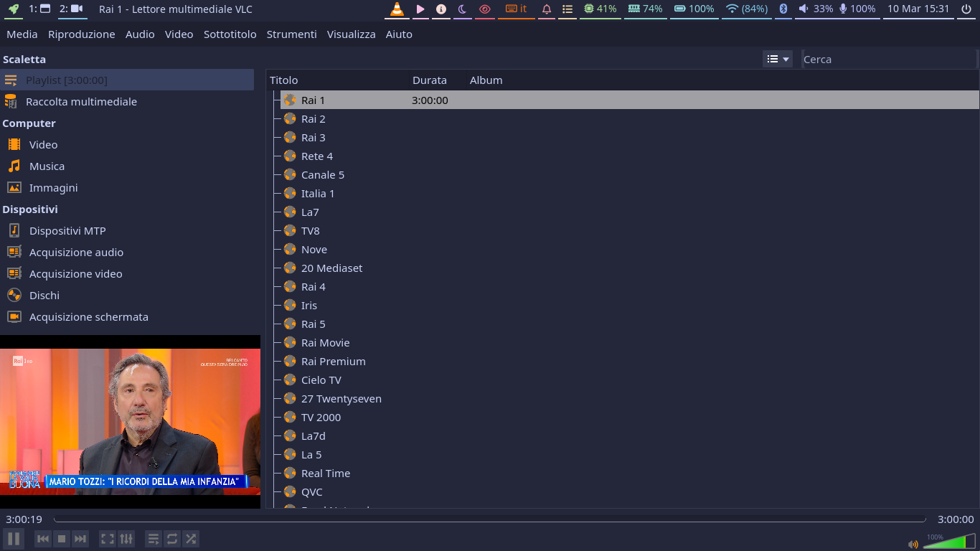Select the QVC channel entry
This screenshot has width=980, height=551.
(630, 491)
